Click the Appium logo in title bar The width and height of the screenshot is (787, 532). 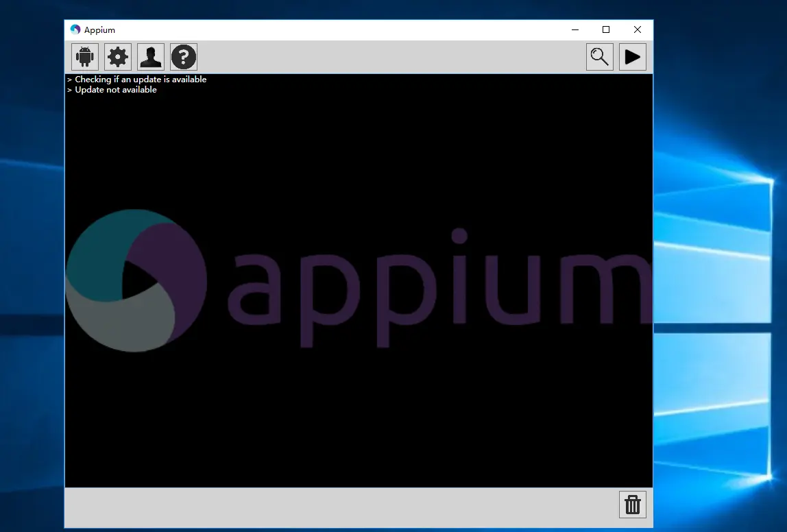click(75, 29)
